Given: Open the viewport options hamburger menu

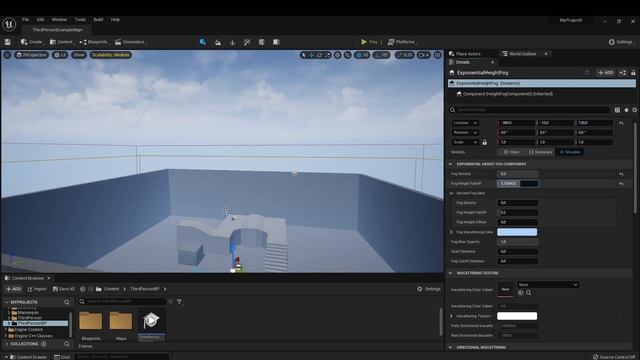Looking at the screenshot, I should point(7,55).
